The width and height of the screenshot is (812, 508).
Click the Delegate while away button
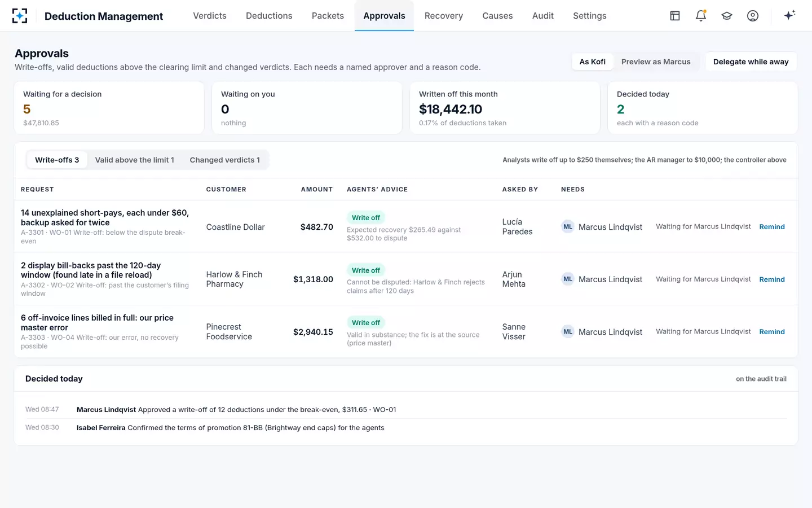tap(751, 62)
